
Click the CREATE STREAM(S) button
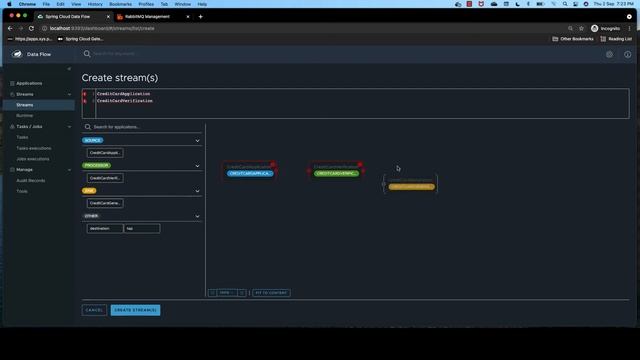tap(136, 310)
